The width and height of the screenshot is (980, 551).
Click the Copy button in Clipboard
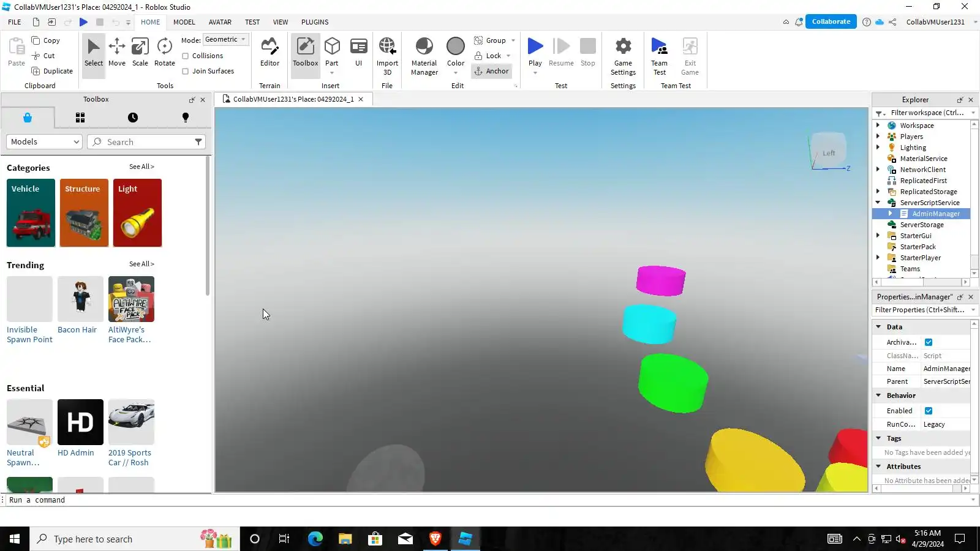tap(46, 40)
